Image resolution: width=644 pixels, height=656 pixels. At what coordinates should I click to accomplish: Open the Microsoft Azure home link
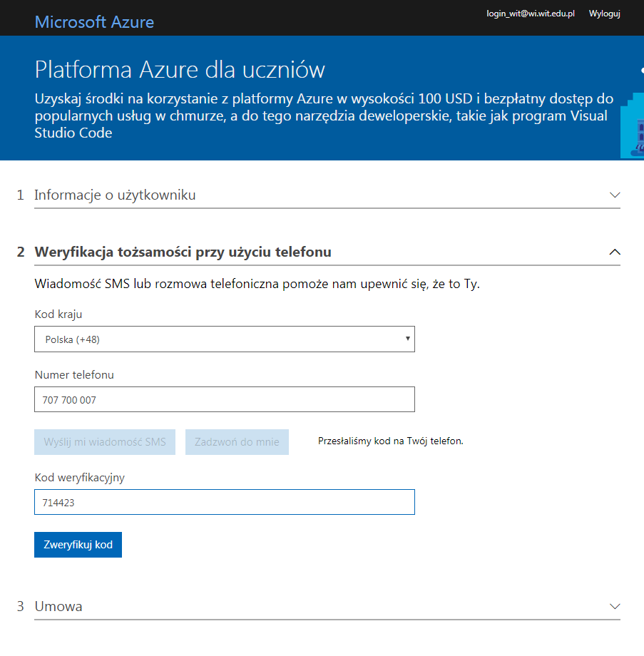[94, 22]
